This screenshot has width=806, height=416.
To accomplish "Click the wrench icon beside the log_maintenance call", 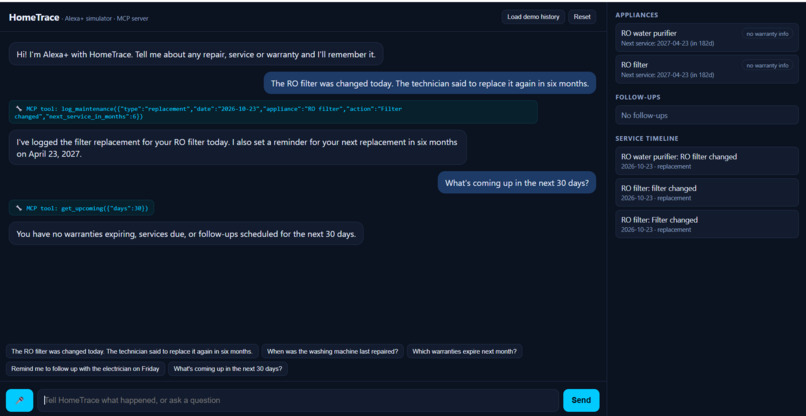I will point(19,108).
